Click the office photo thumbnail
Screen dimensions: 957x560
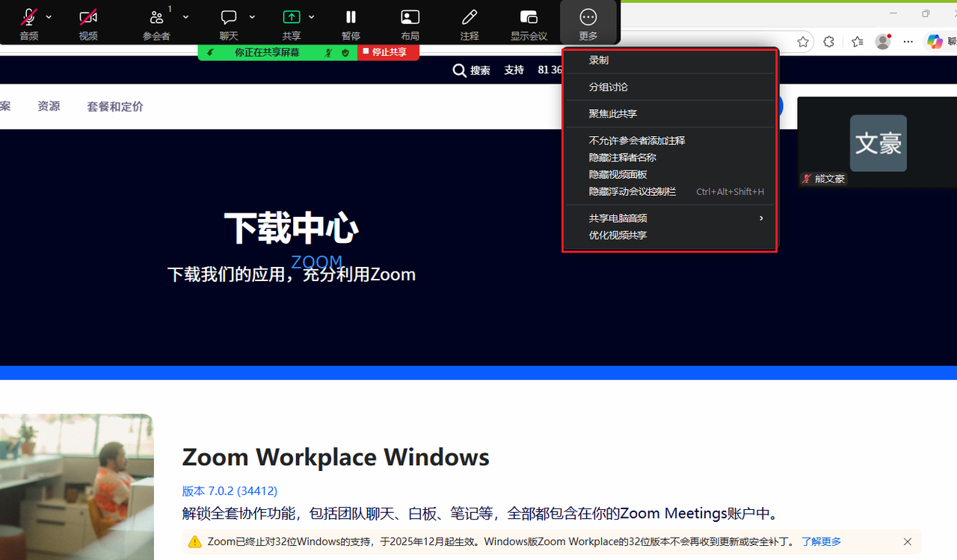coord(77,487)
